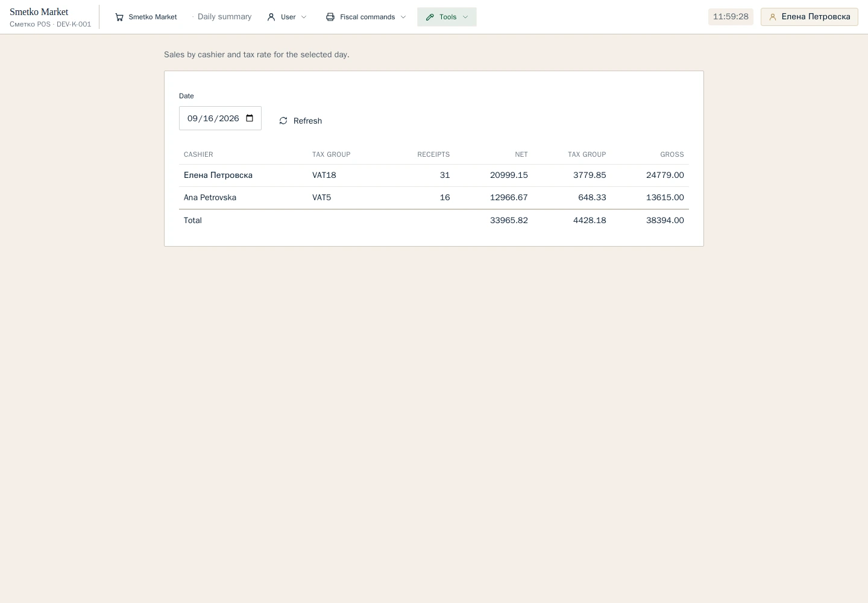Click the shopping cart icon
This screenshot has width=868, height=603.
click(x=119, y=17)
